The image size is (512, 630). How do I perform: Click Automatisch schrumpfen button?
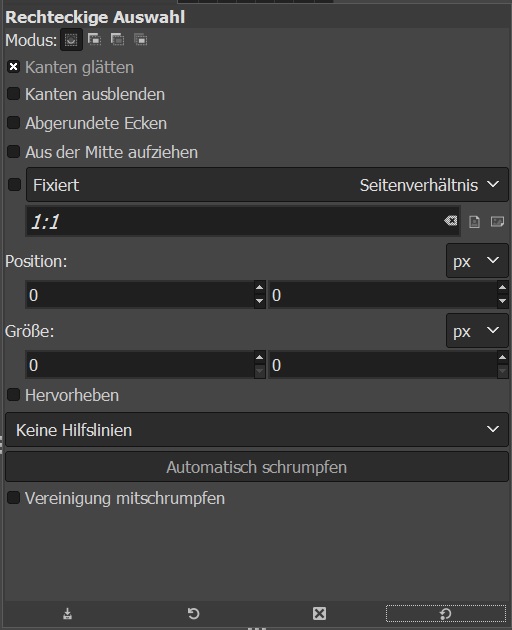coord(256,467)
